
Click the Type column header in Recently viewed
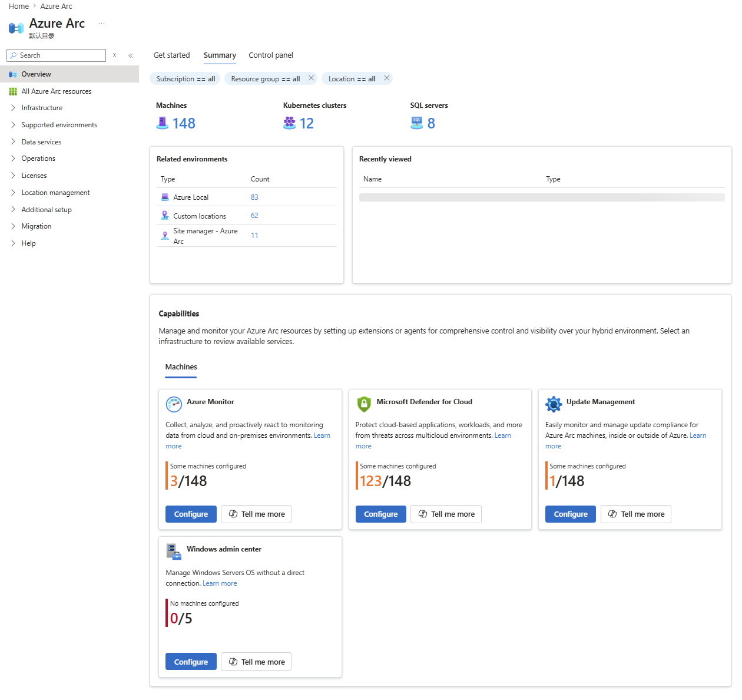(x=553, y=179)
